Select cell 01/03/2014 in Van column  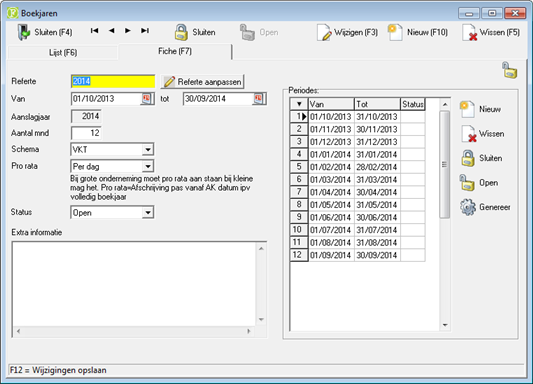point(331,180)
